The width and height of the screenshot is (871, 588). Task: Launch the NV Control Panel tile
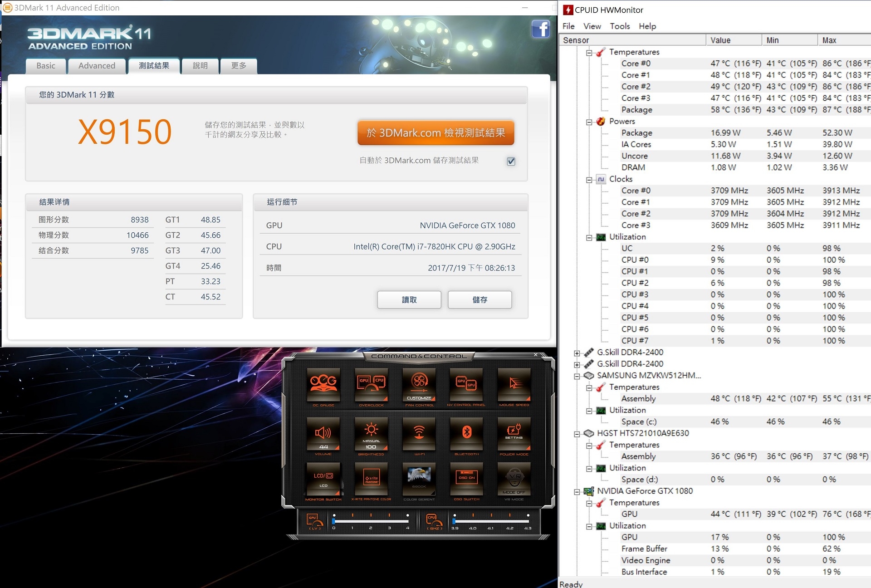click(x=466, y=385)
